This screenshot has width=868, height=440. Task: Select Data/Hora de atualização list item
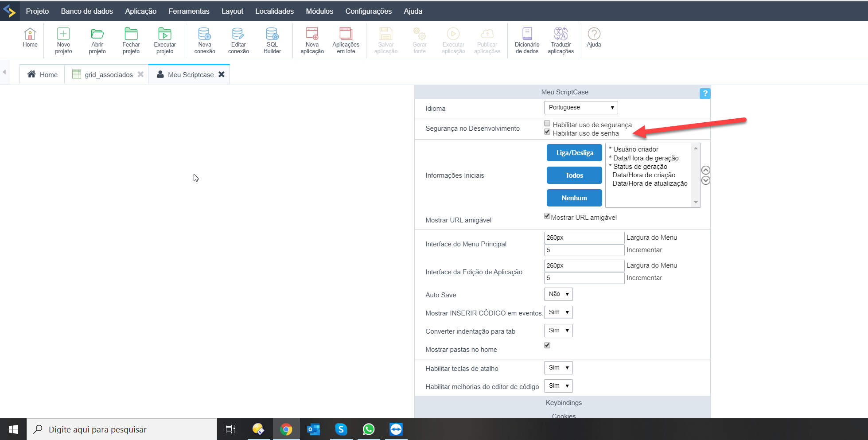coord(650,183)
